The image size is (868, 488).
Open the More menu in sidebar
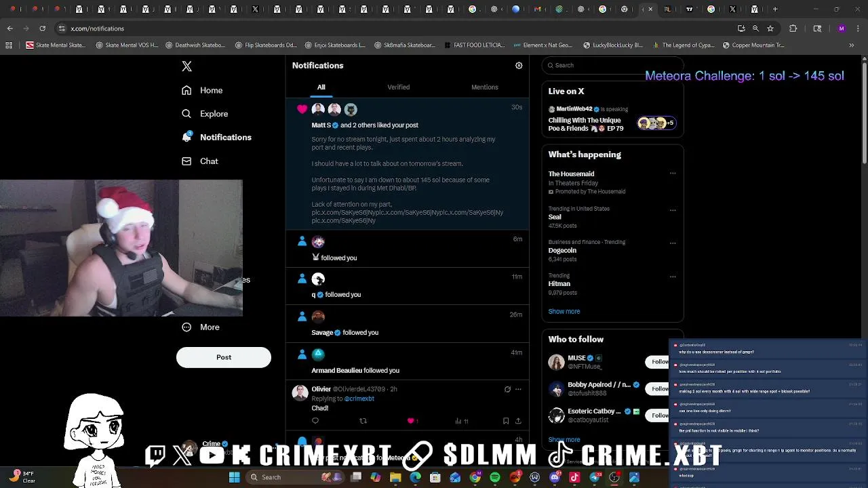201,327
